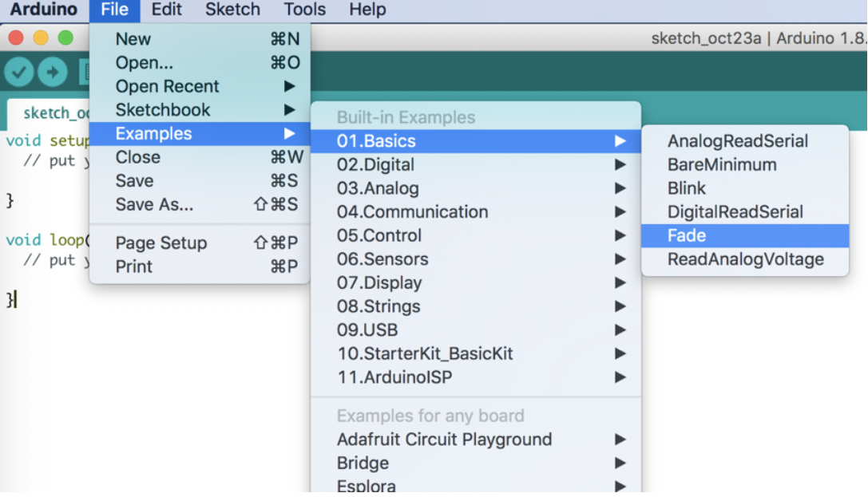Expand the Open Recent submenu
The width and height of the screenshot is (868, 497).
pyautogui.click(x=200, y=86)
